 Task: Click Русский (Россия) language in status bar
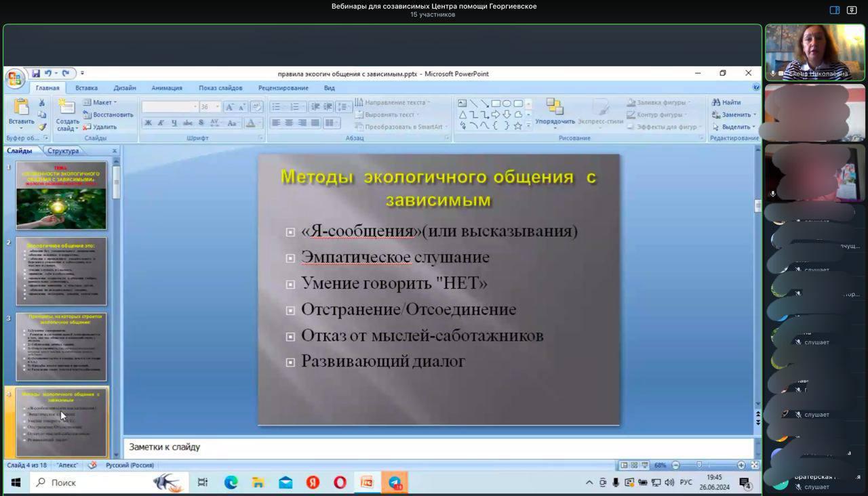point(130,466)
